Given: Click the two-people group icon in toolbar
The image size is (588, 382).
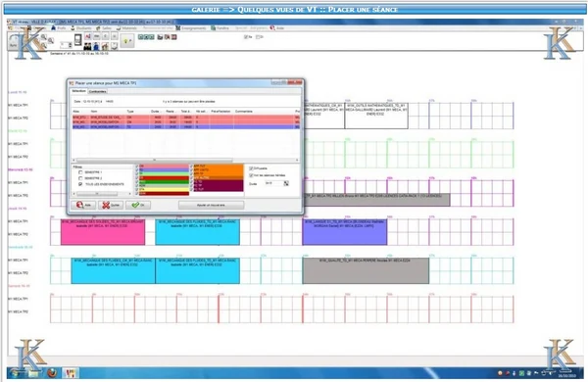Looking at the screenshot, I should [x=87, y=46].
